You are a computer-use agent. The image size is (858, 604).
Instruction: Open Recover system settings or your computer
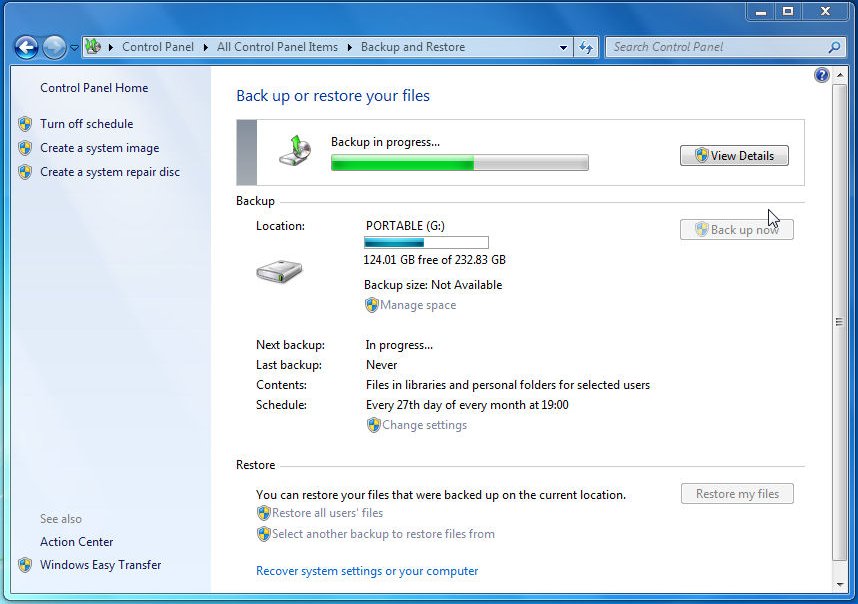click(x=367, y=571)
